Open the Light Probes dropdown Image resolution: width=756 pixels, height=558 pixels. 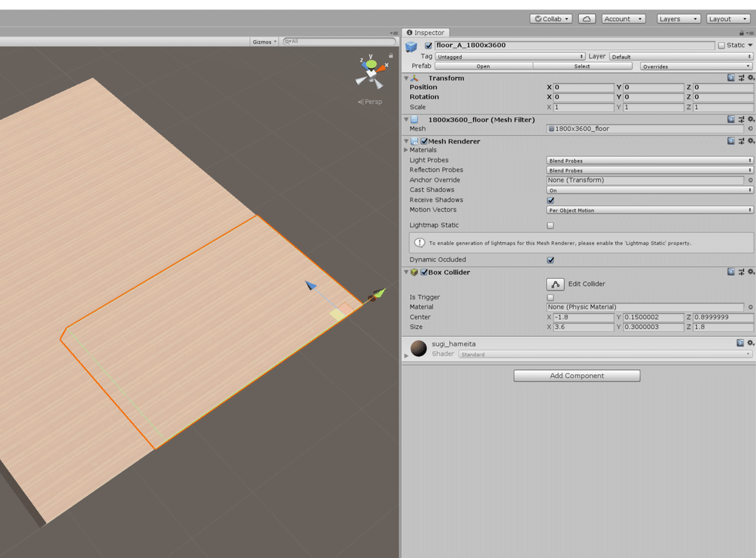650,161
